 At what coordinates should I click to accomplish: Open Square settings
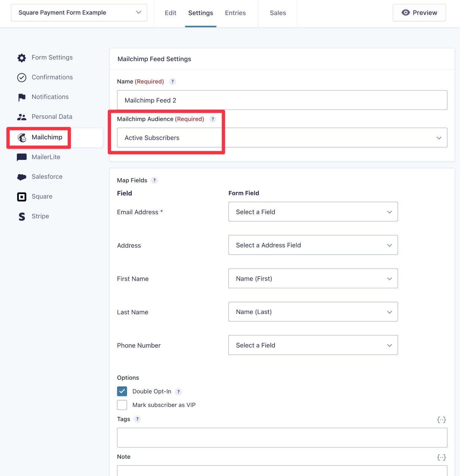(x=42, y=196)
